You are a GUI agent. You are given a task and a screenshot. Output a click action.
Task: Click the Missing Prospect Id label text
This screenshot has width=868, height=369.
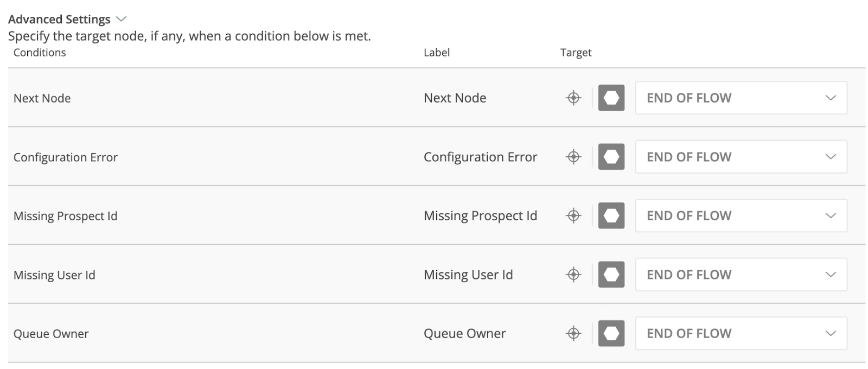[x=480, y=215]
